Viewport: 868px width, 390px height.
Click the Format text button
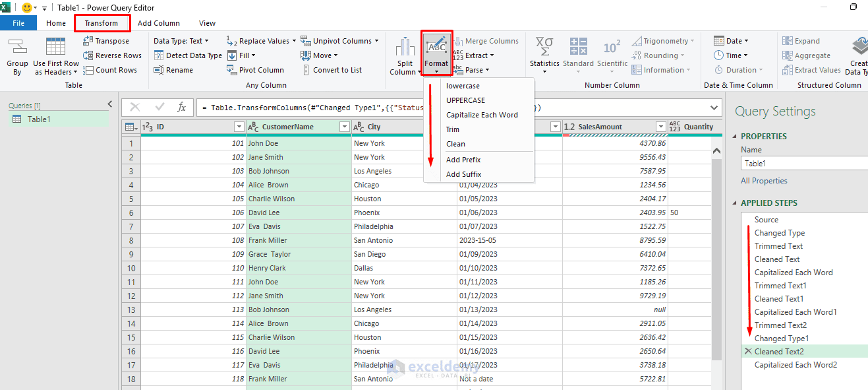[x=436, y=55]
